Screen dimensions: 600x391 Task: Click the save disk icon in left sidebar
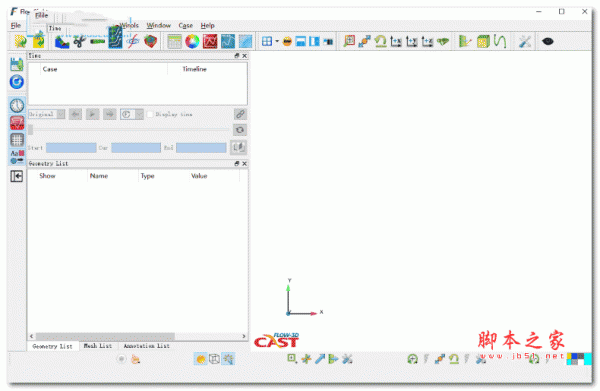point(16,64)
